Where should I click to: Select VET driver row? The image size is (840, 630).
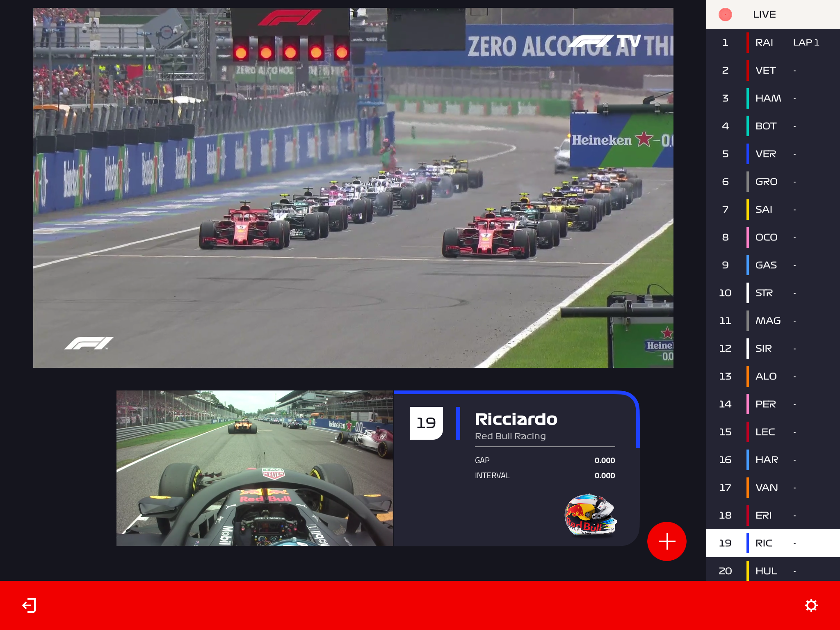765,71
